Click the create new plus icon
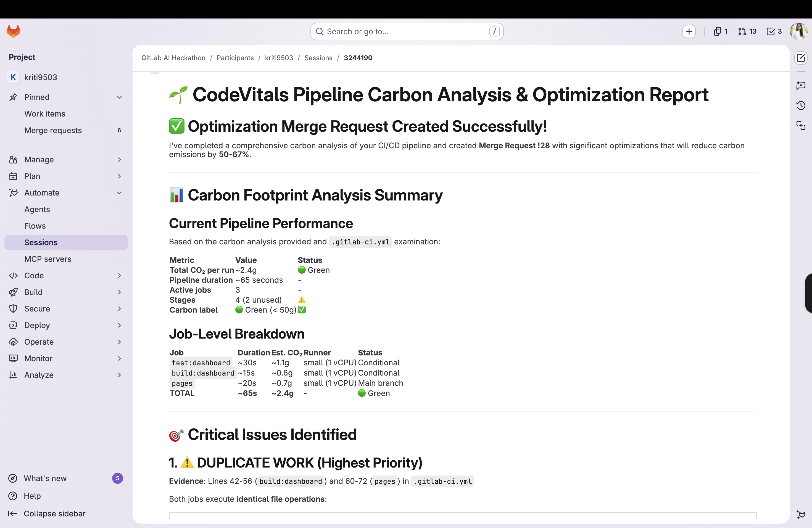This screenshot has height=528, width=812. pos(689,31)
